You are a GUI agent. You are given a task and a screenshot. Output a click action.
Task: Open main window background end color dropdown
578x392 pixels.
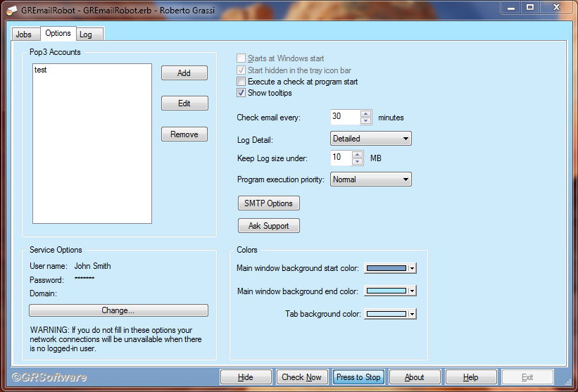[413, 291]
